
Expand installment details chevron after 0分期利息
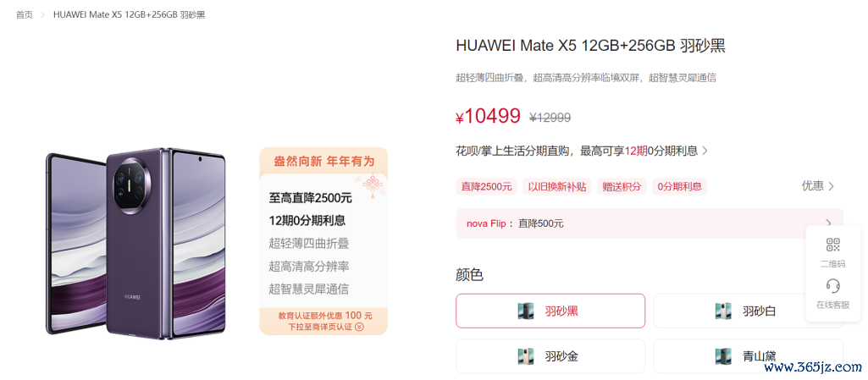click(x=705, y=151)
